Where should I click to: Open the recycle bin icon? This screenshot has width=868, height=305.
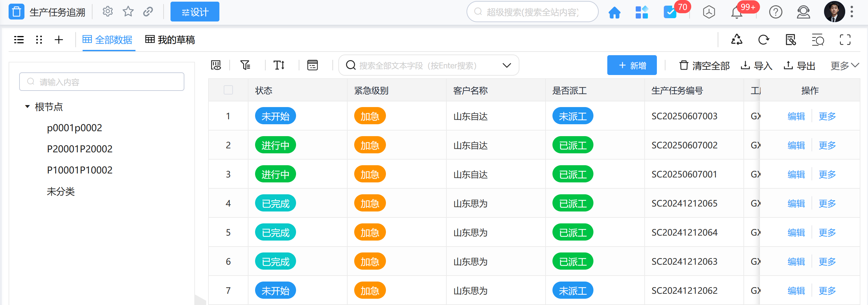click(736, 40)
